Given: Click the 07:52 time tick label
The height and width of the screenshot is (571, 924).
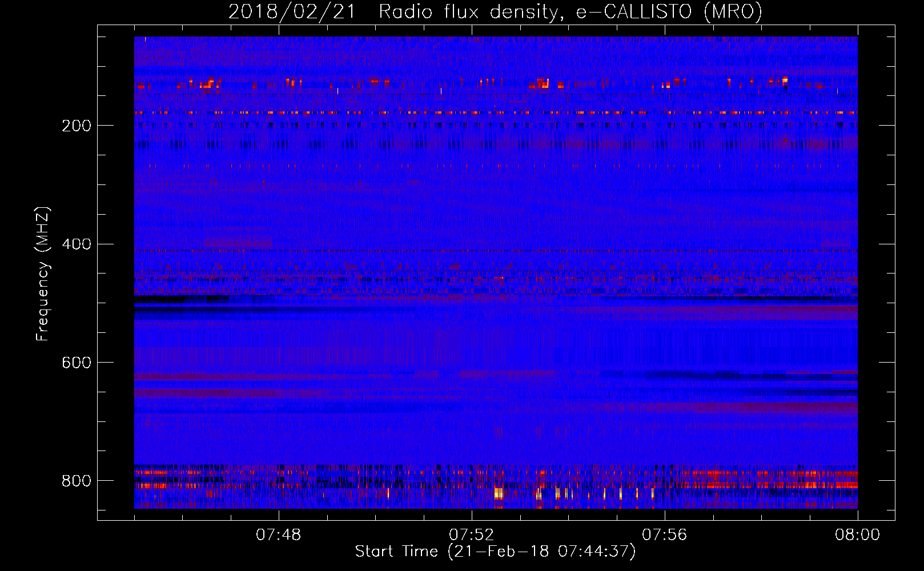Looking at the screenshot, I should click(x=472, y=535).
